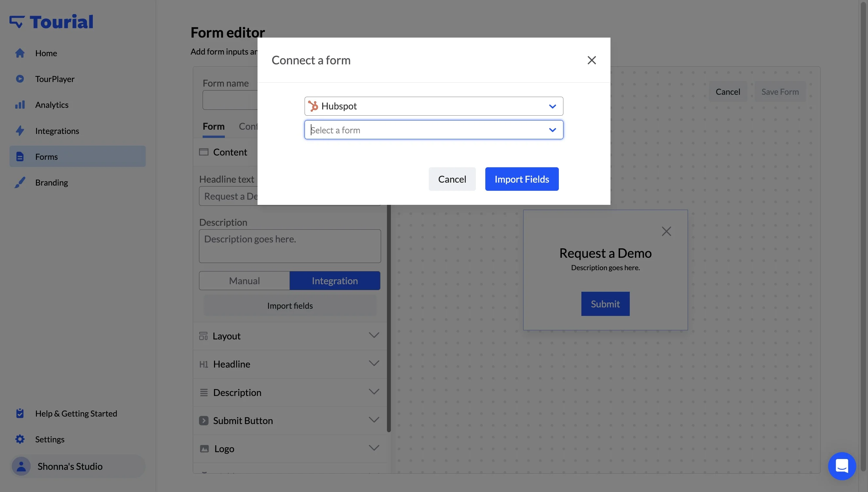Screen dimensions: 868x492
Task: Click the Integrations lightning bolt icon
Action: (x=20, y=131)
